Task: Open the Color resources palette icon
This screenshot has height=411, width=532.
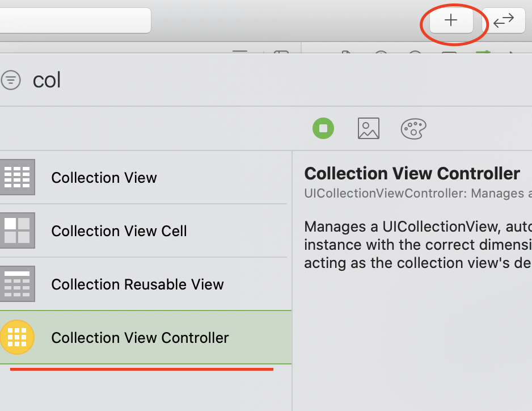Action: click(x=413, y=128)
